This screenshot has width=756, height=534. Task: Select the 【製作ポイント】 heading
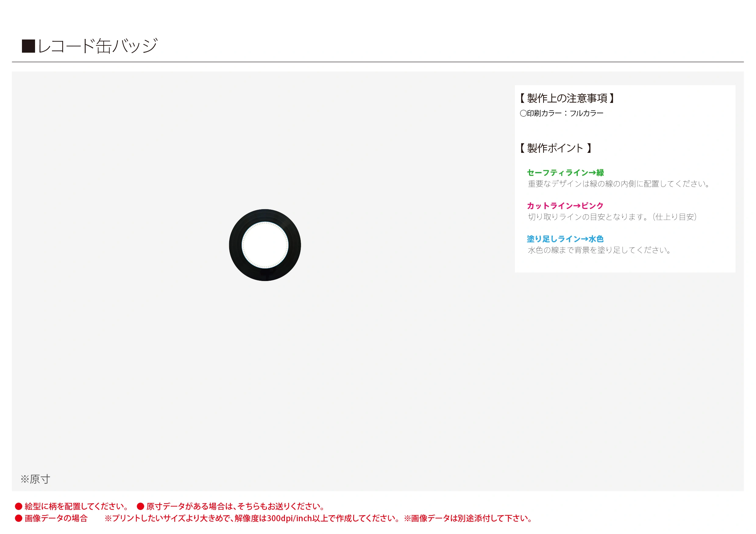pos(555,148)
